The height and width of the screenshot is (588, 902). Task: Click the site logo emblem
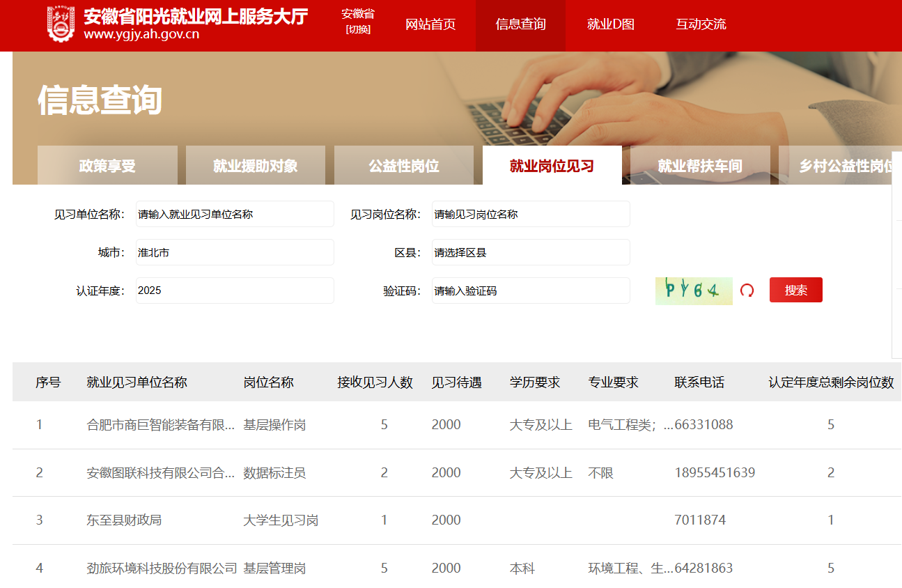61,24
